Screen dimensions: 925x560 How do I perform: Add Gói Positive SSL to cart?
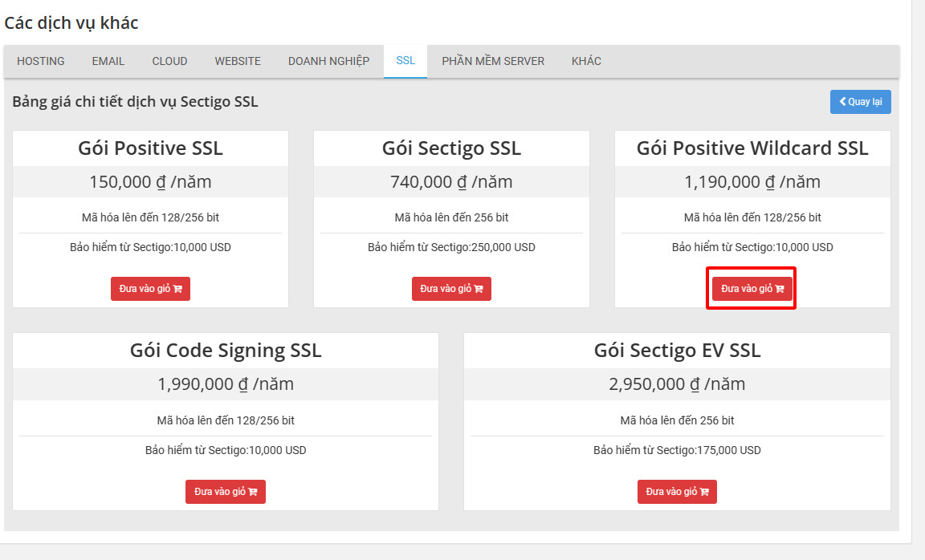click(150, 289)
